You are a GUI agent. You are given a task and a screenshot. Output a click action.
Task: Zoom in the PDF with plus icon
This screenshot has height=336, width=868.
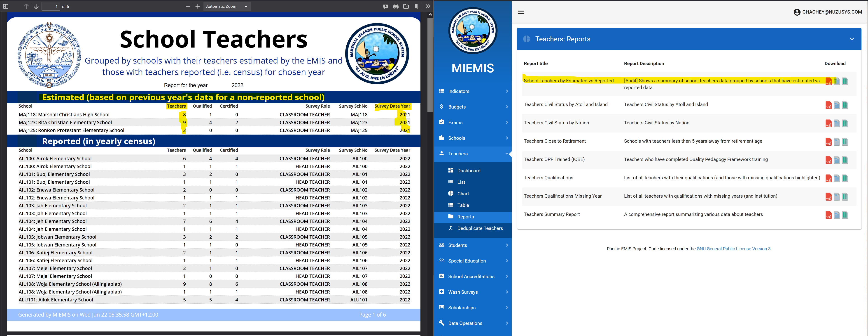198,6
